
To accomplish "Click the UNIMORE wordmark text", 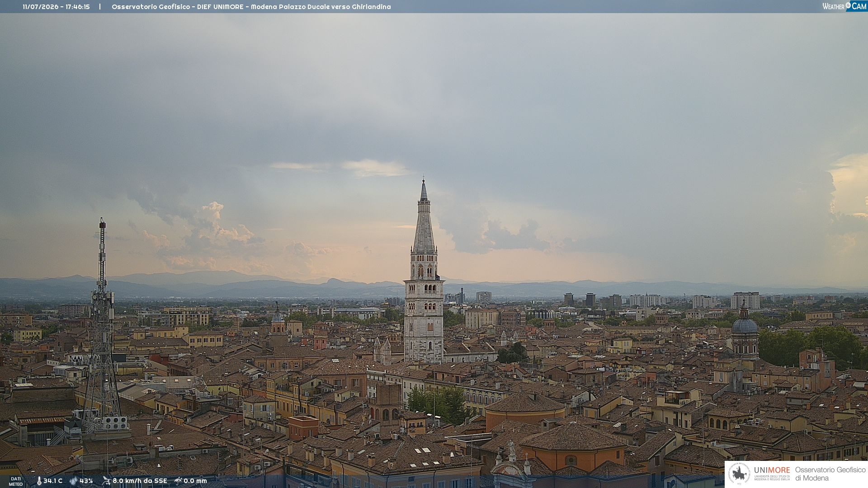I will (x=772, y=470).
